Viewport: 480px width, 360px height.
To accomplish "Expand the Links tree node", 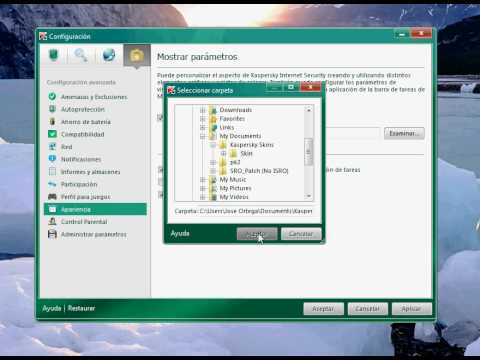I will (x=202, y=127).
